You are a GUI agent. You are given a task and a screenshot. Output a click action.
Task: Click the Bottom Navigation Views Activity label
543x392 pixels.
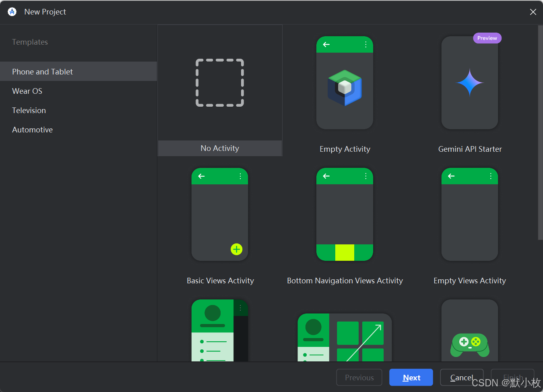click(345, 281)
